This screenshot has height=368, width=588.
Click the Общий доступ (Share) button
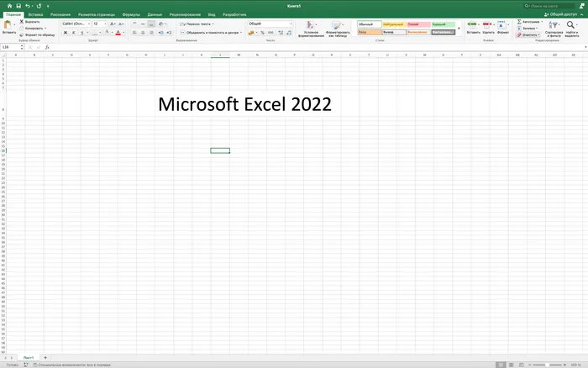point(560,14)
